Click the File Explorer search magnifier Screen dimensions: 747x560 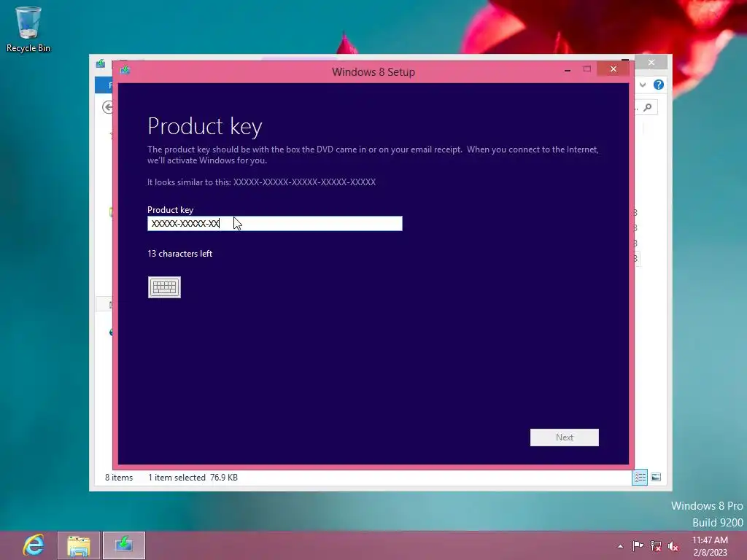(x=648, y=108)
